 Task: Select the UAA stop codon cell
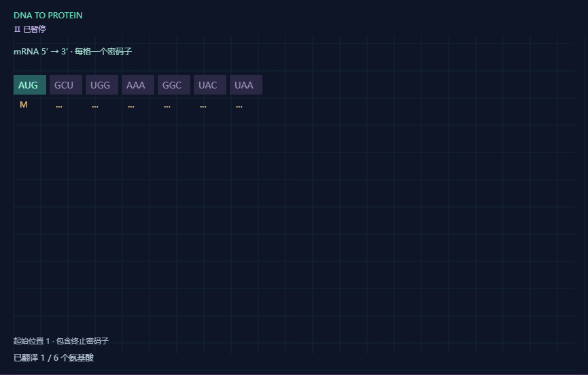245,85
